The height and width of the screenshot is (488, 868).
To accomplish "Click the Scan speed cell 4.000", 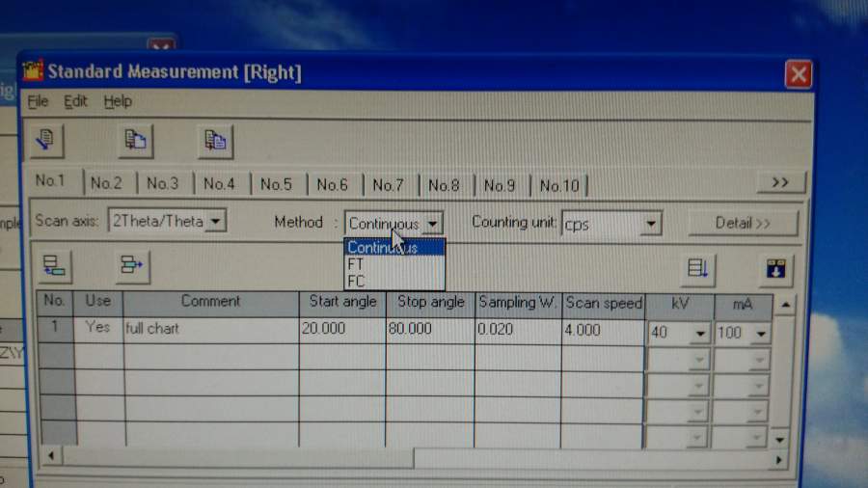I will 603,331.
